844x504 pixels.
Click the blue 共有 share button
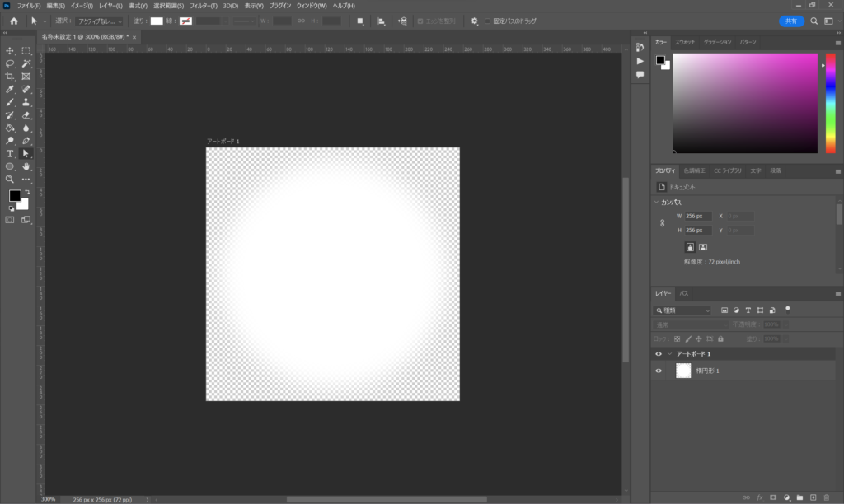pos(791,21)
